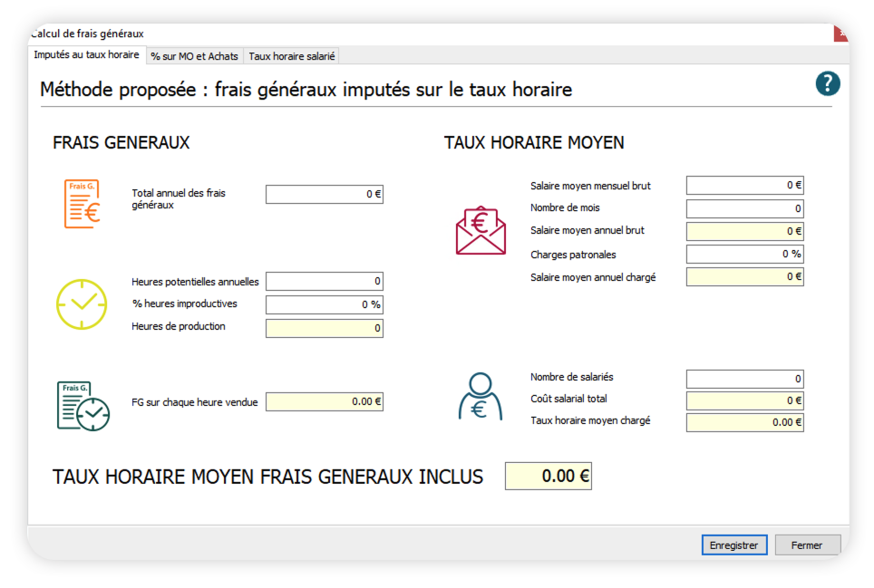Click the Taux horaire moyen chargé field

point(744,422)
